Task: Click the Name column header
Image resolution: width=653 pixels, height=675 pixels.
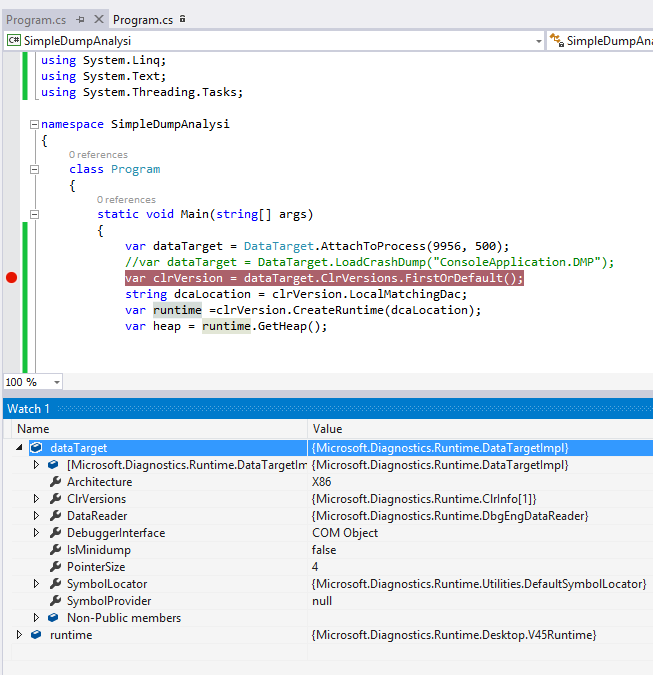Action: click(x=33, y=429)
